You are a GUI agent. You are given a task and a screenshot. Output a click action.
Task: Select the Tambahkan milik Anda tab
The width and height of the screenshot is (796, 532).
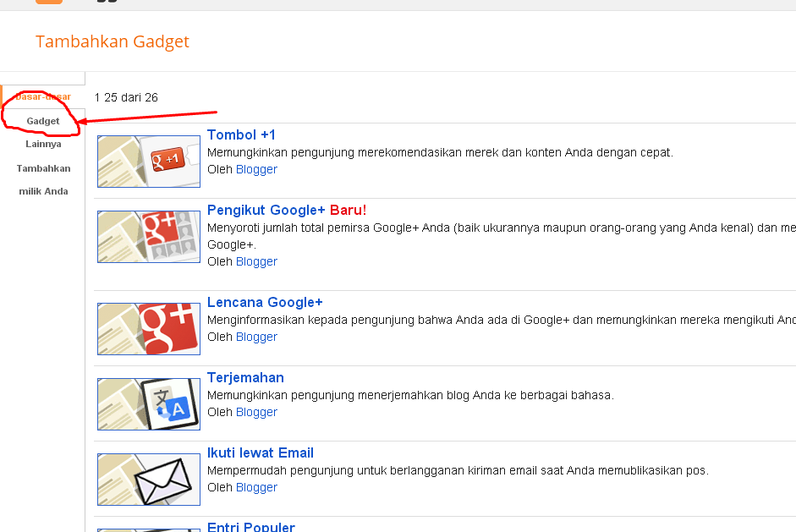43,179
